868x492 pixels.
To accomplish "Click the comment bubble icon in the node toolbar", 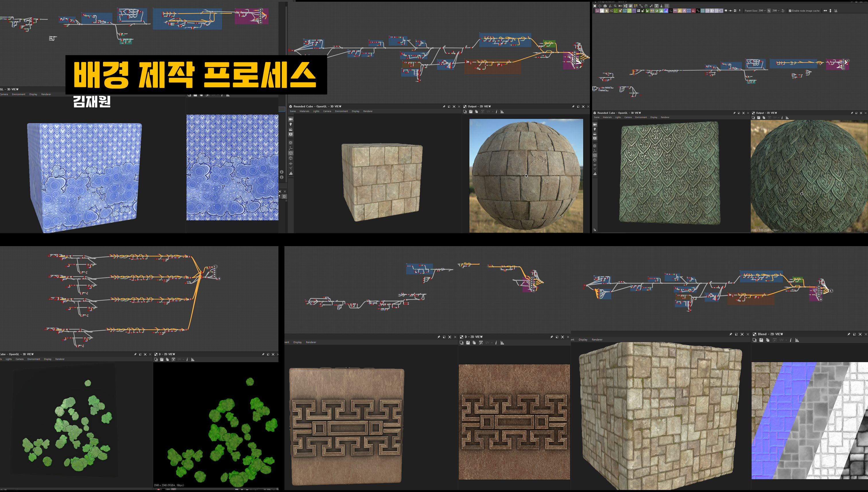I will click(726, 11).
